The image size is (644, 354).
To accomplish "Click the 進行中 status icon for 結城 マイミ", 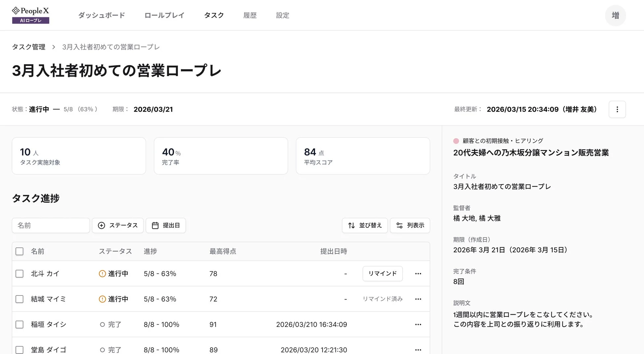I will (102, 299).
